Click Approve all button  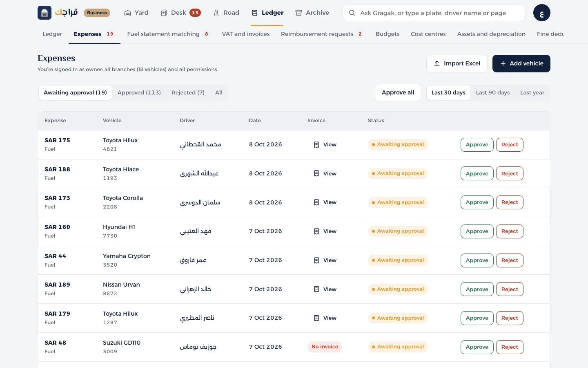point(398,93)
